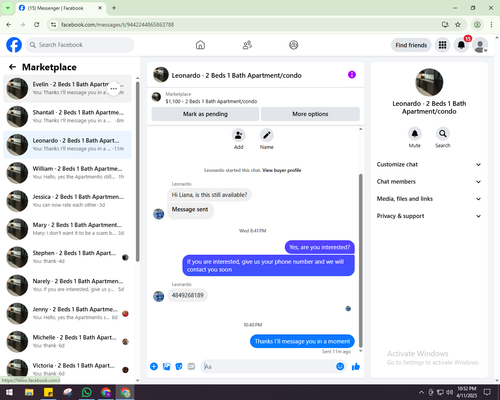Expand the Customize chat section
This screenshot has height=400, width=500.
(x=429, y=164)
